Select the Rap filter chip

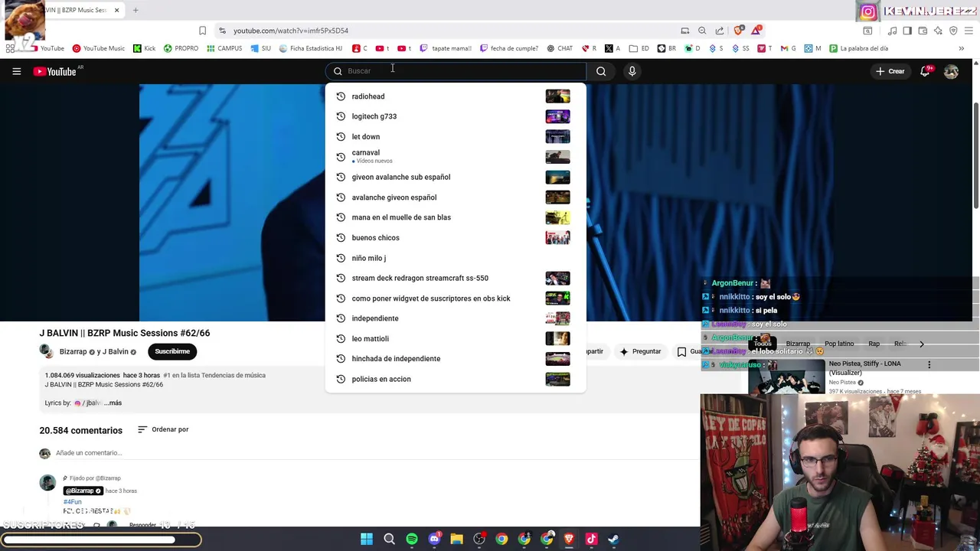pos(874,344)
